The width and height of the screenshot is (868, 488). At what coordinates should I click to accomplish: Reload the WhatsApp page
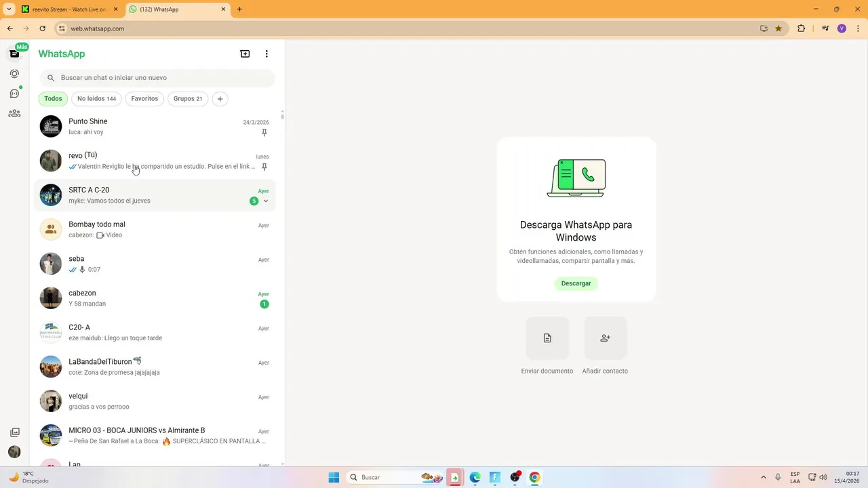click(42, 28)
